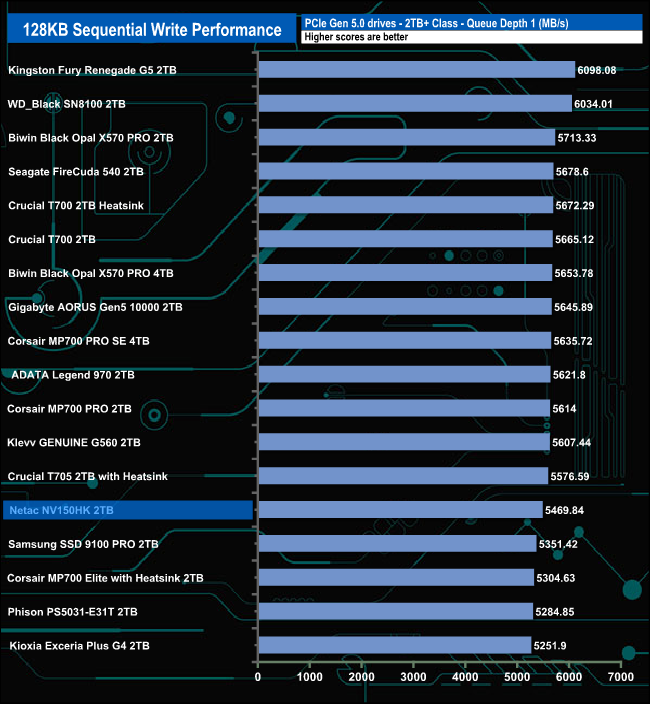Click the 4000 axis label
The height and width of the screenshot is (704, 650).
tap(465, 677)
